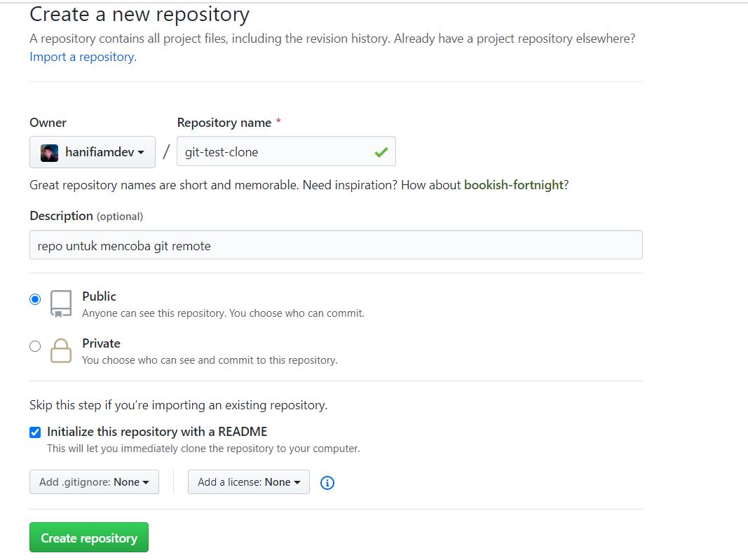Select the Private radio button
This screenshot has height=560, width=748.
point(35,346)
